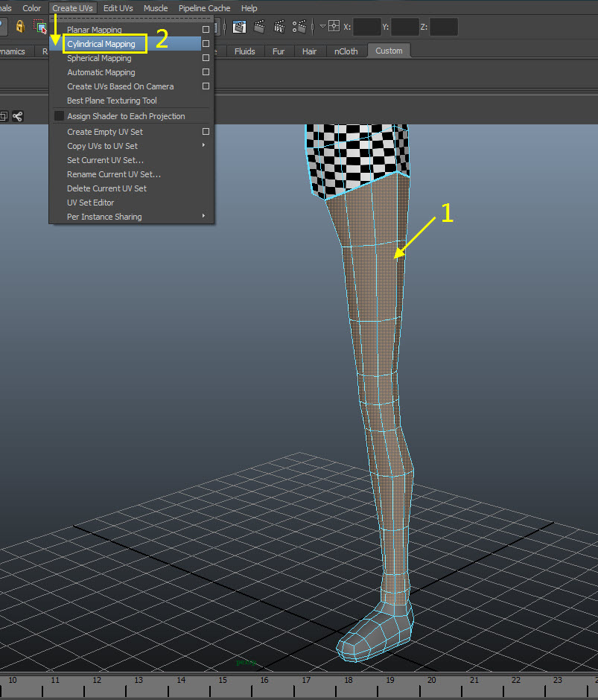This screenshot has width=598, height=700.
Task: Click the panel tear-off copy icon
Action: [x=4, y=116]
